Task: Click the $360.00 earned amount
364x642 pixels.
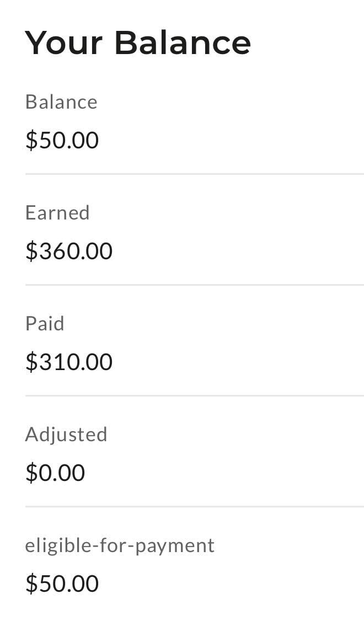Action: coord(69,251)
